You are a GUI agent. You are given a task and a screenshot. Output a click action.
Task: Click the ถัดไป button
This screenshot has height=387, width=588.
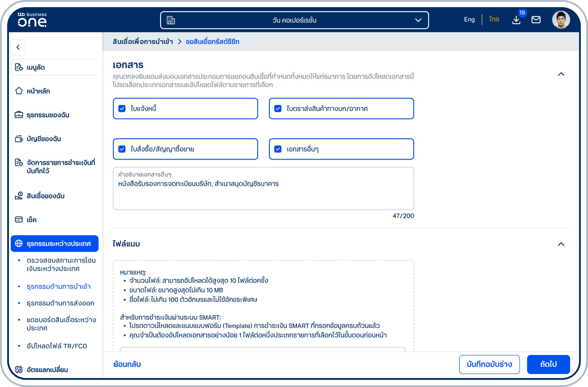click(x=548, y=364)
